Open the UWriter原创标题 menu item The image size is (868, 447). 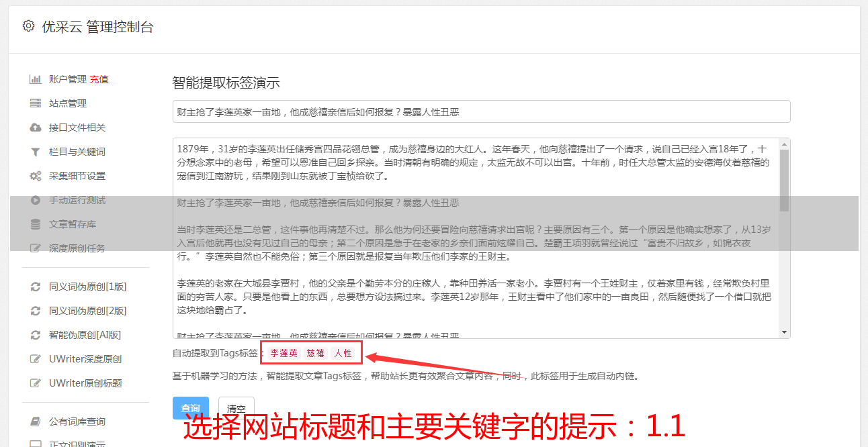(x=85, y=383)
